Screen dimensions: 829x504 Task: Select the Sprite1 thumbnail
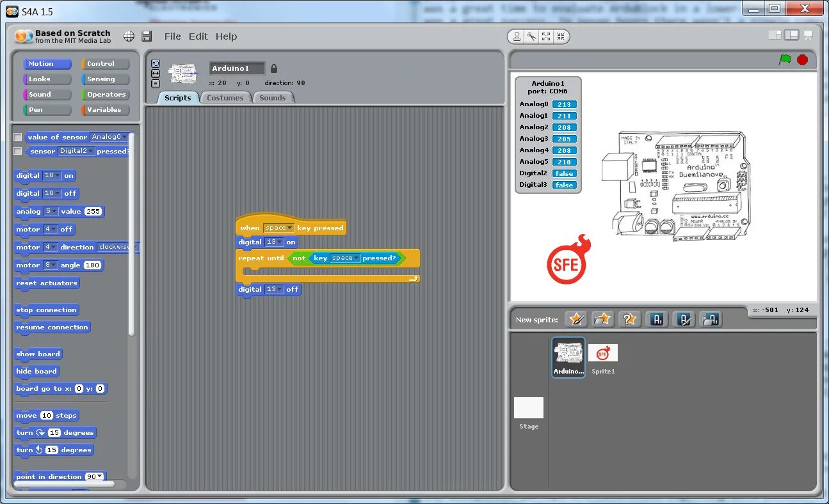coord(603,359)
